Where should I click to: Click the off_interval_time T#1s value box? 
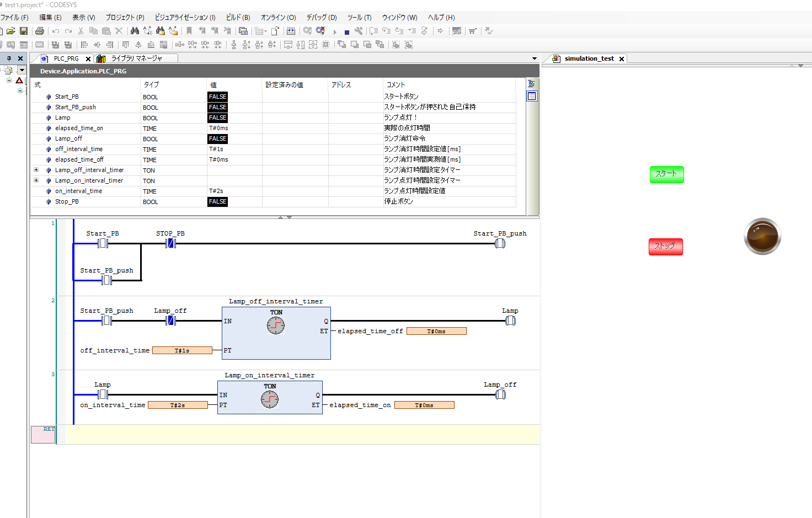[182, 350]
